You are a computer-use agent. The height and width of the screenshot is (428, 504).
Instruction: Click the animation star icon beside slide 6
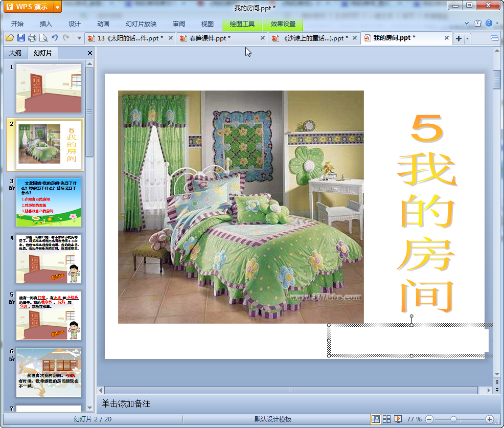click(x=12, y=358)
